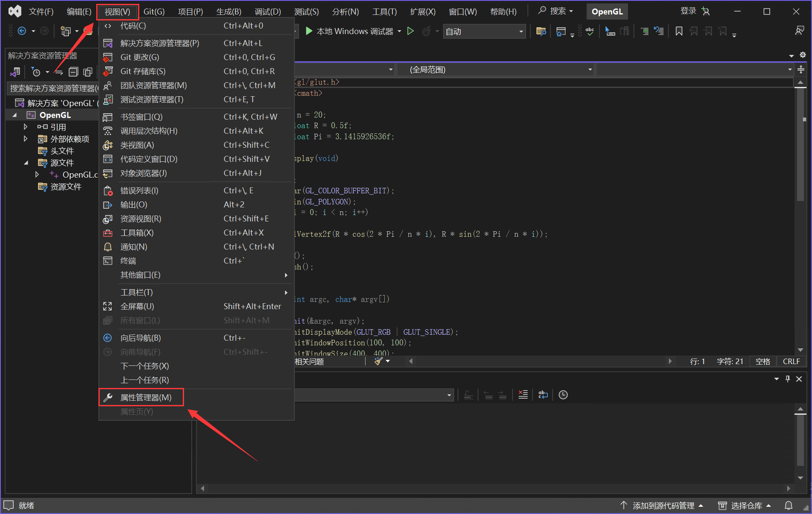812x514 pixels.
Task: Select 错误列表(I) from the View menu
Action: (196, 190)
